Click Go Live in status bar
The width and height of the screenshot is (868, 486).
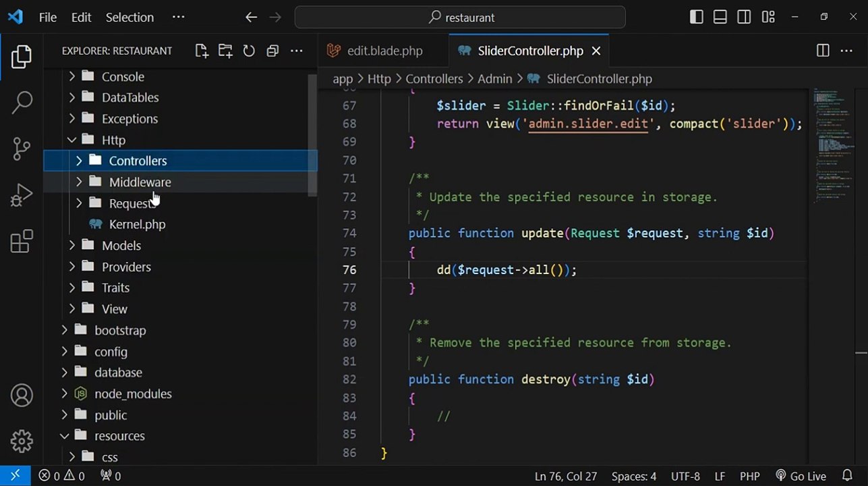point(801,476)
